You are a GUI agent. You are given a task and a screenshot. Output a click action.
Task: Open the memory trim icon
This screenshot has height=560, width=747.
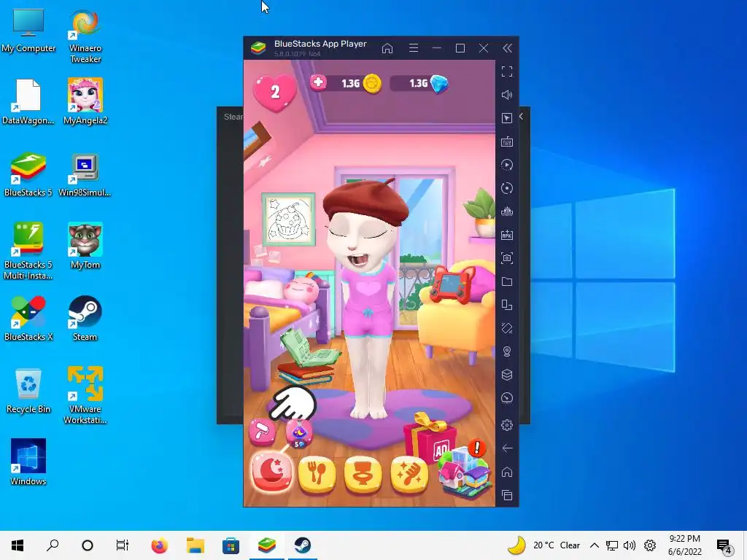tap(507, 211)
